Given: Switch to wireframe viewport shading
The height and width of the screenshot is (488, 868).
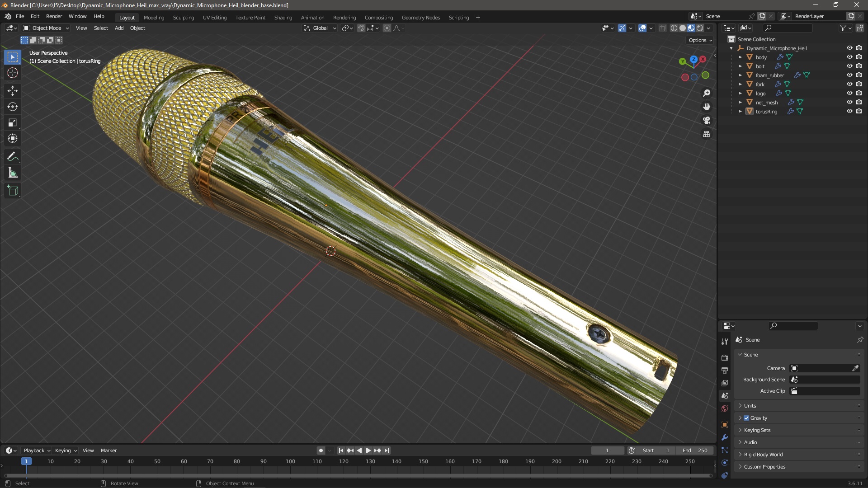Looking at the screenshot, I should (x=674, y=28).
